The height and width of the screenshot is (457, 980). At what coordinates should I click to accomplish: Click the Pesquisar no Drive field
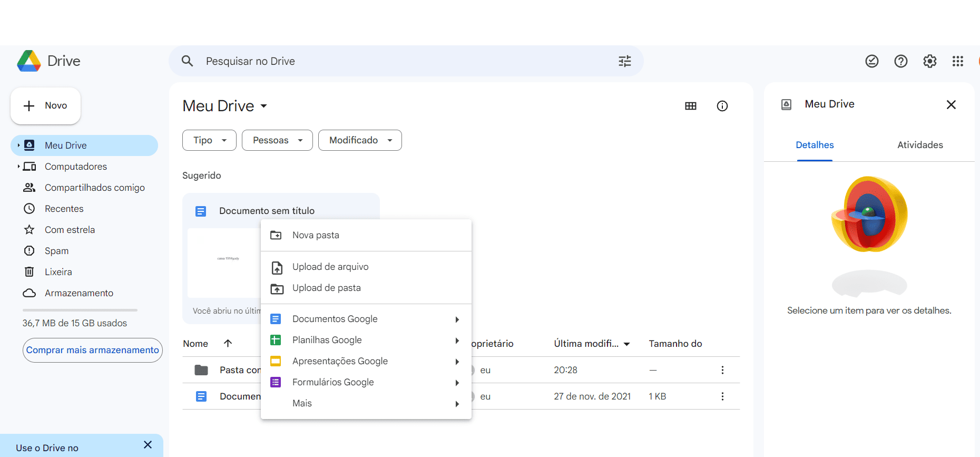point(406,61)
